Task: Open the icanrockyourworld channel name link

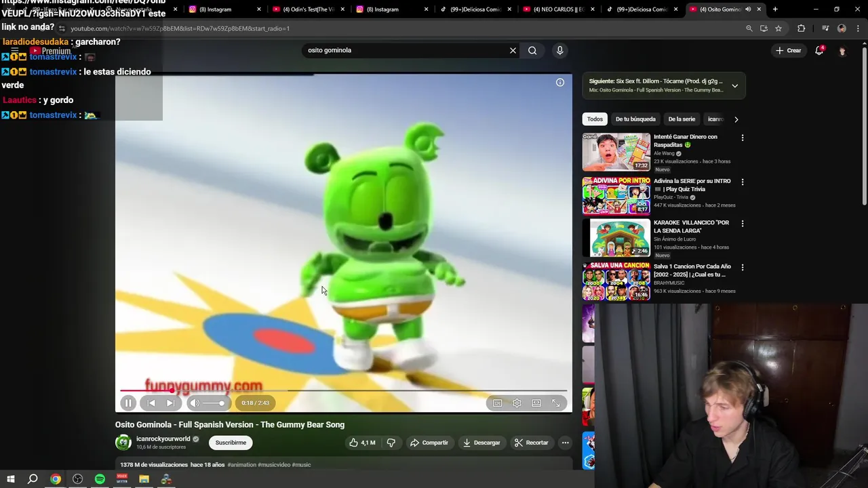Action: tap(163, 439)
